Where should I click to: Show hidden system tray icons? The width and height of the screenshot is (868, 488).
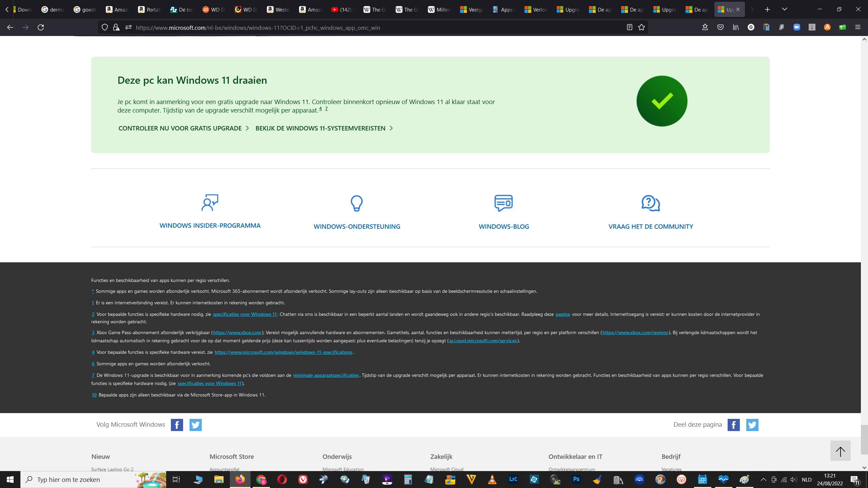point(763,480)
